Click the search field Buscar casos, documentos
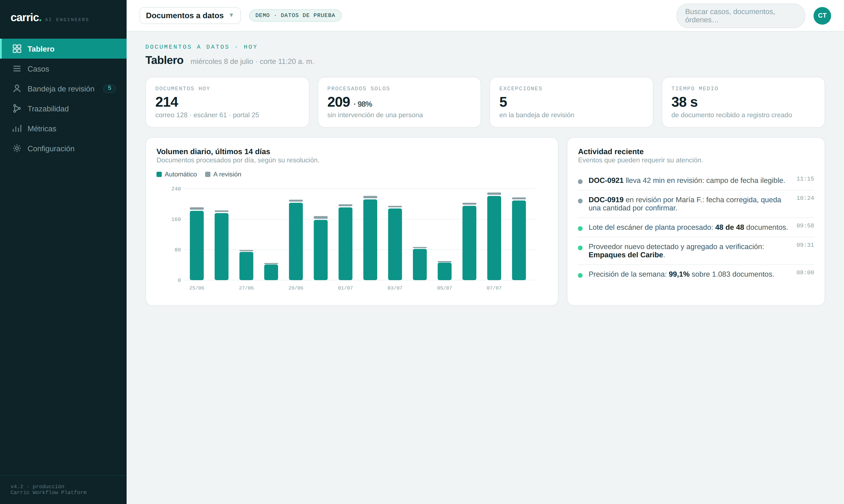The image size is (844, 504). click(741, 16)
